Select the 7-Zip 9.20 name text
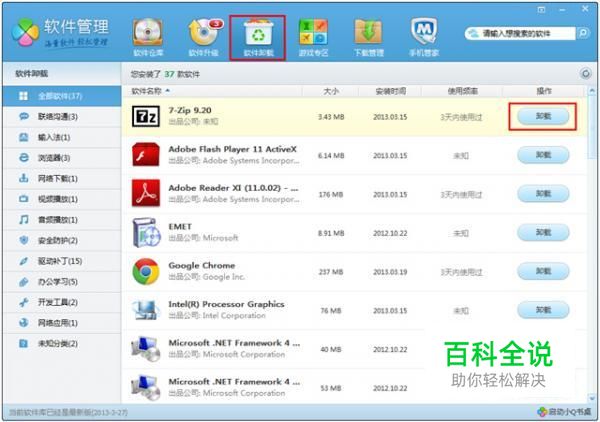 (x=190, y=110)
